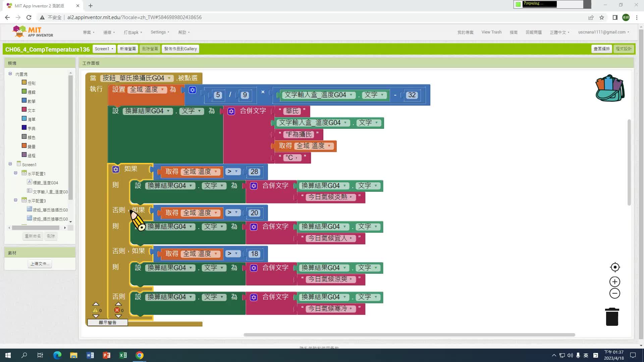644x362 pixels.
Task: Toggle the 顯示警告 button
Action: pos(107,322)
